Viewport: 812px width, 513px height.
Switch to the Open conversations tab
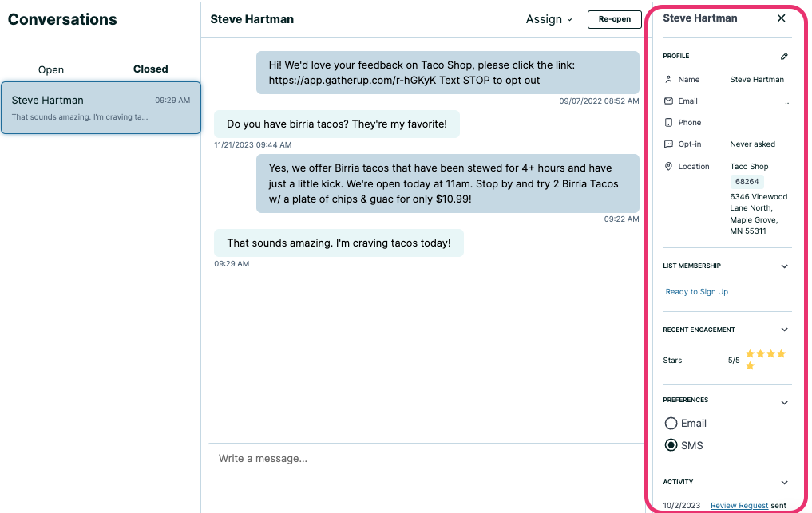[x=50, y=69]
